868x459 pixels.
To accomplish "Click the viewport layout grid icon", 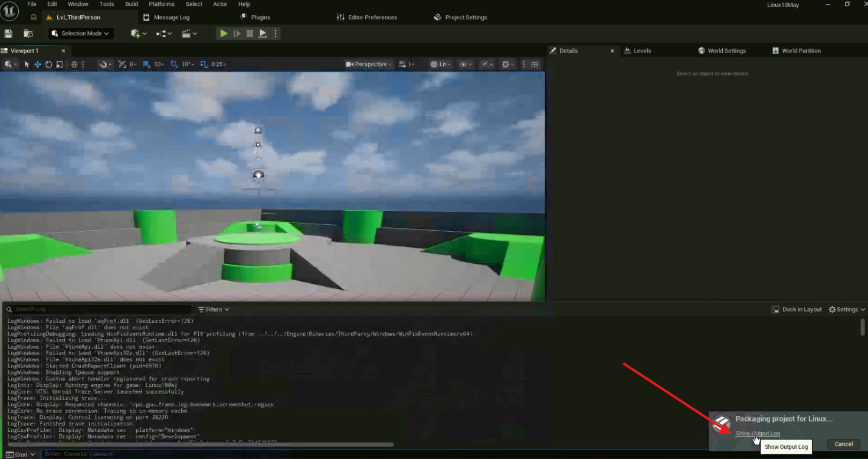I will [x=535, y=64].
